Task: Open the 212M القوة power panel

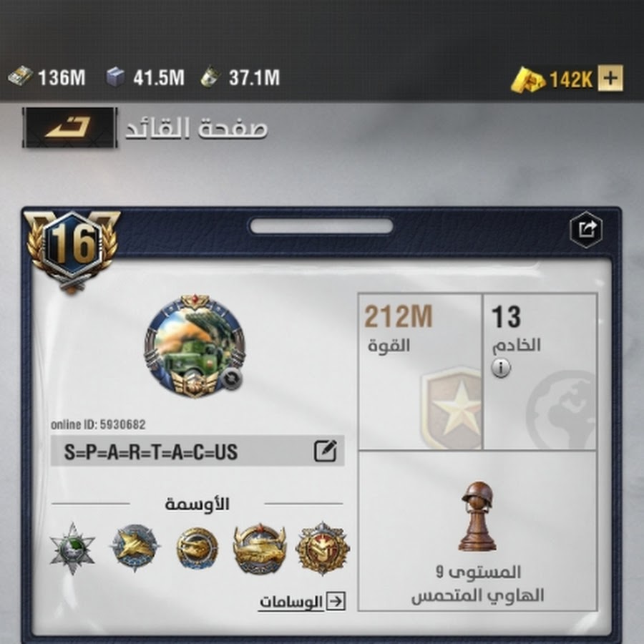Action: [420, 371]
